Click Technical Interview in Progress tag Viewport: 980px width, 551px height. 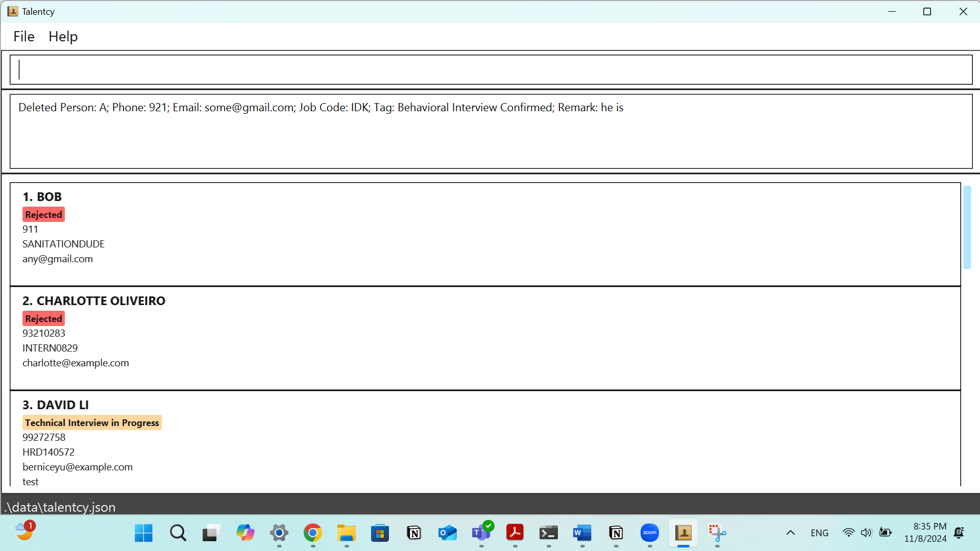[92, 423]
